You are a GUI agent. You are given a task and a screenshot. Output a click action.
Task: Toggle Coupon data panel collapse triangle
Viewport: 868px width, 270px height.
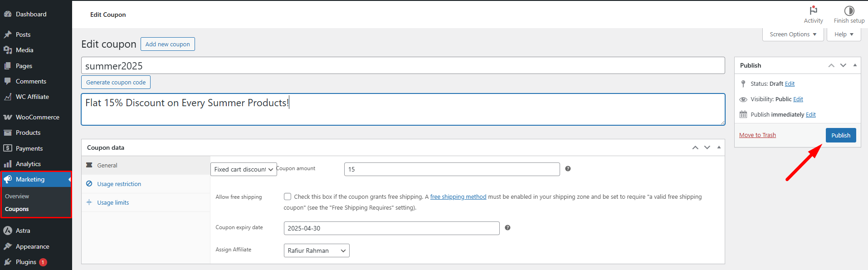(x=719, y=147)
